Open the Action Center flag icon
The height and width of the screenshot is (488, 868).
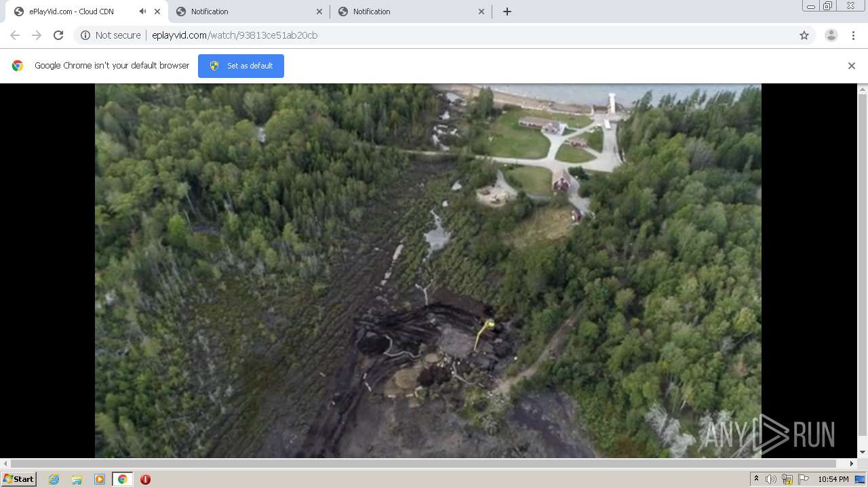coord(804,479)
